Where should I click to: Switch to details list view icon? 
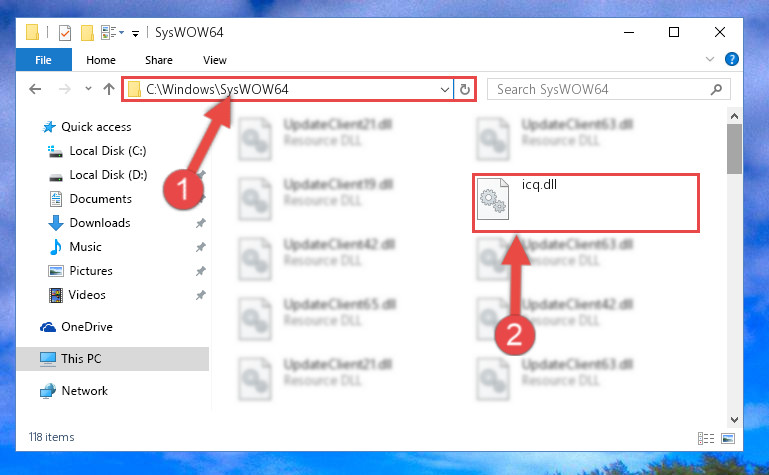click(x=706, y=438)
